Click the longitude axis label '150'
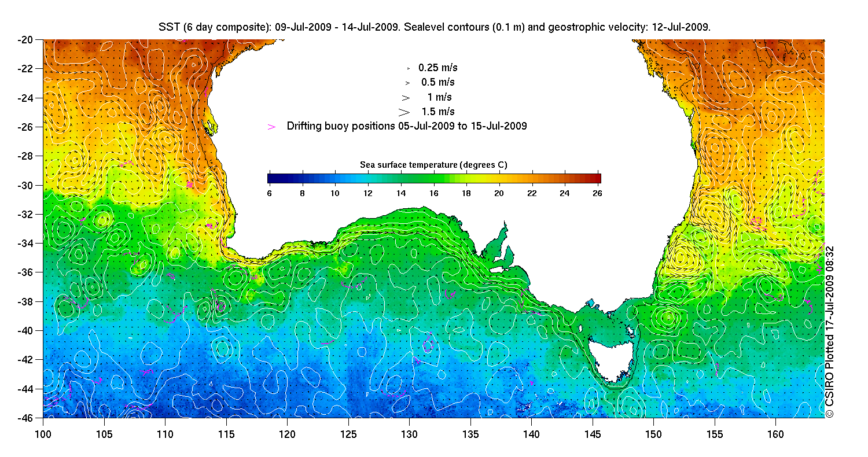868x457 pixels. point(653,434)
